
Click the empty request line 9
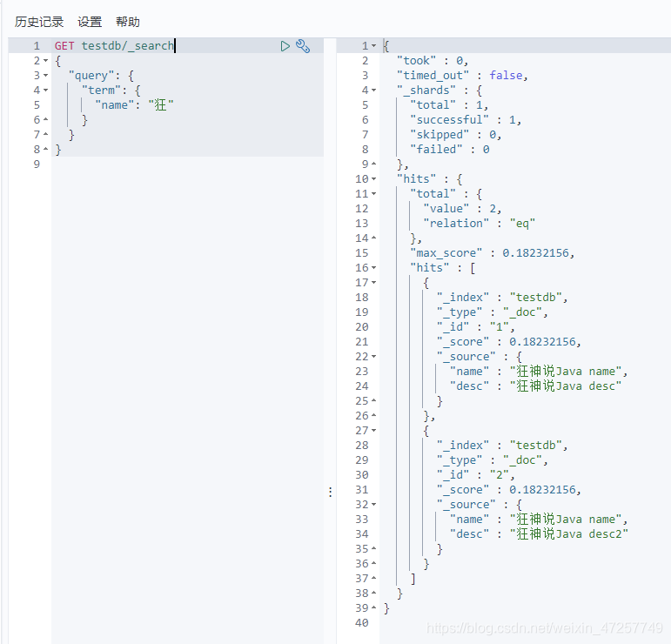tap(187, 164)
